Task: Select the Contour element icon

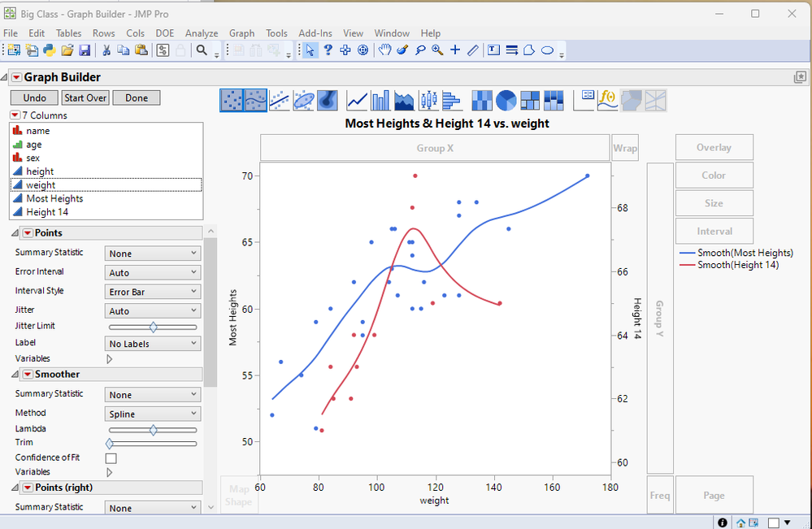Action: [x=328, y=100]
